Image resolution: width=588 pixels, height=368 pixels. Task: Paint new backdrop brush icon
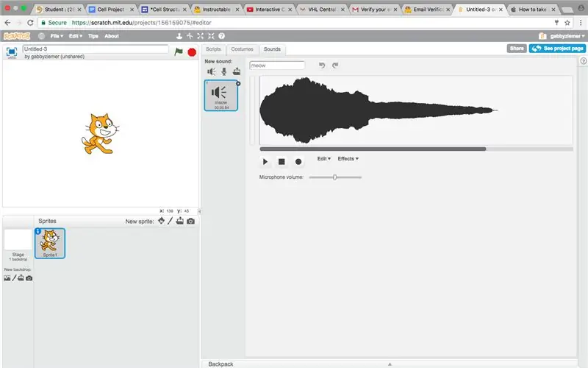tap(14, 278)
